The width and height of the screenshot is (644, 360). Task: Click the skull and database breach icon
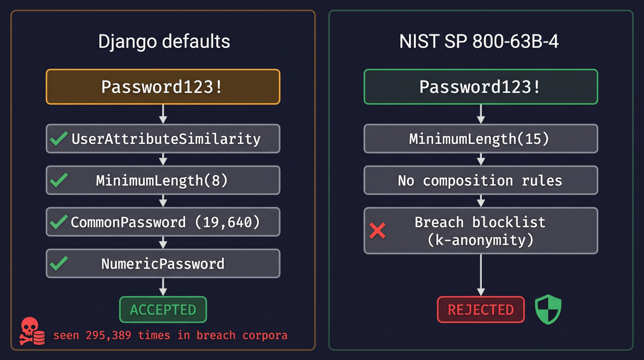(x=32, y=332)
